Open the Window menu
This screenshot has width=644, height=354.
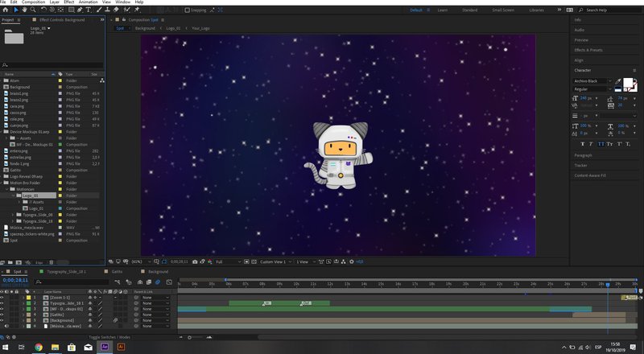point(122,2)
